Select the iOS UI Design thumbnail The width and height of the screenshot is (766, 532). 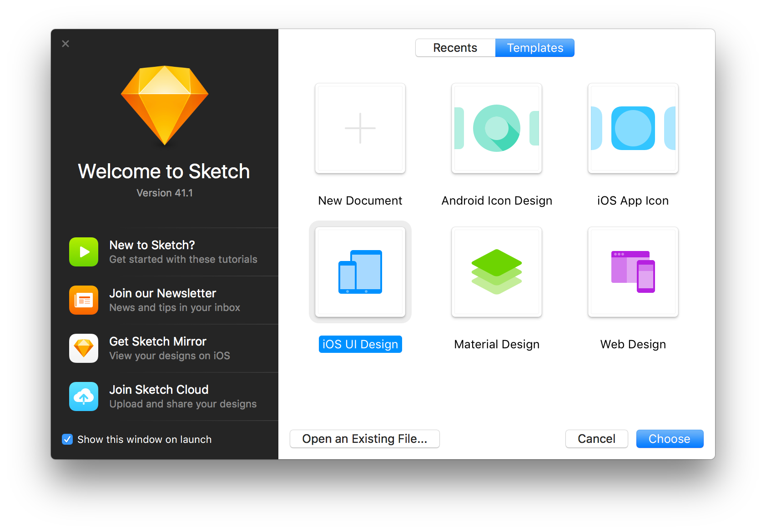360,272
